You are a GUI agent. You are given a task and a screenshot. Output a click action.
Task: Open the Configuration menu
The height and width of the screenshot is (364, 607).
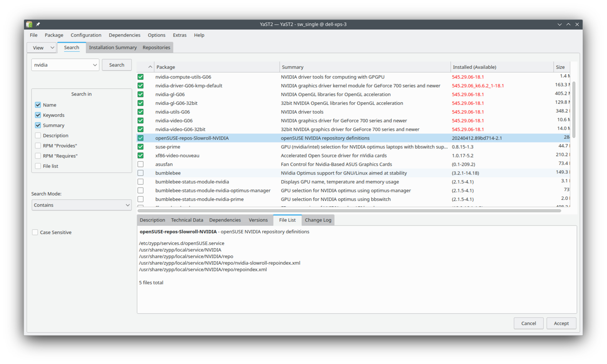pyautogui.click(x=86, y=35)
